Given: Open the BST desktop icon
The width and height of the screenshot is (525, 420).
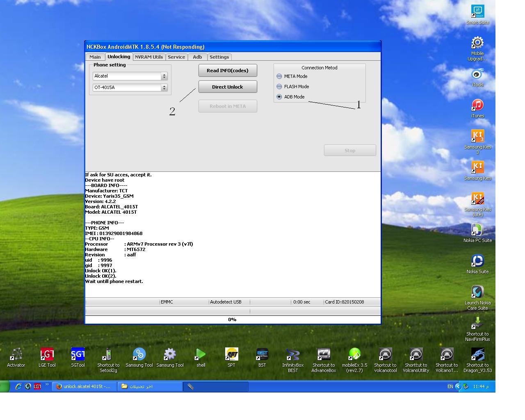Looking at the screenshot, I should pos(262,358).
